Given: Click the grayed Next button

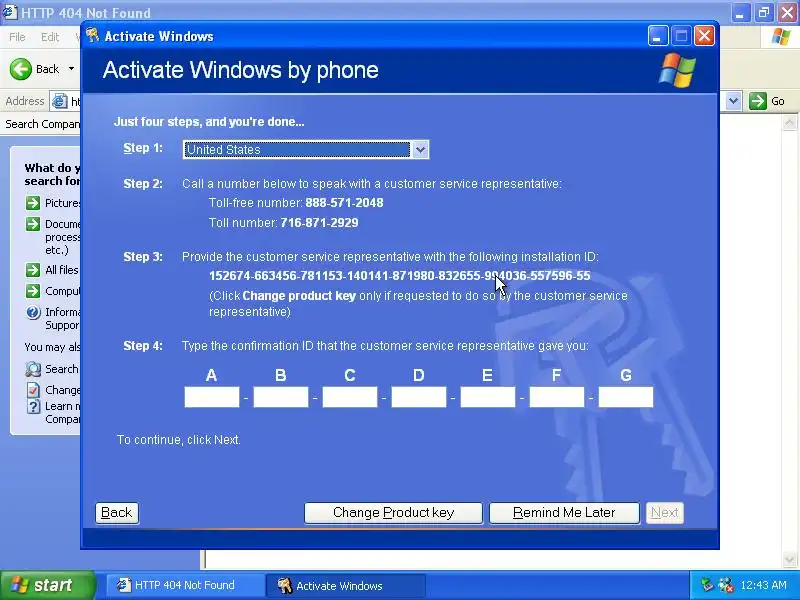Looking at the screenshot, I should [665, 513].
